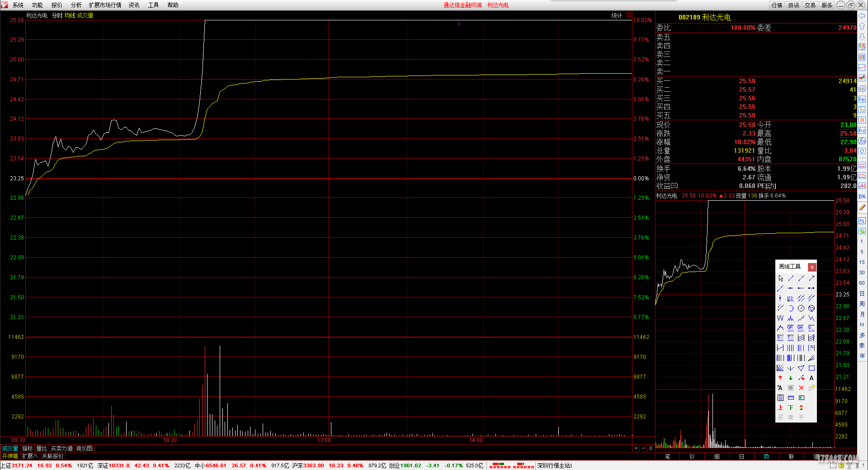Viewport: 868px width, 470px height.
Task: Click the green 下 mark tool
Action: pos(791,407)
